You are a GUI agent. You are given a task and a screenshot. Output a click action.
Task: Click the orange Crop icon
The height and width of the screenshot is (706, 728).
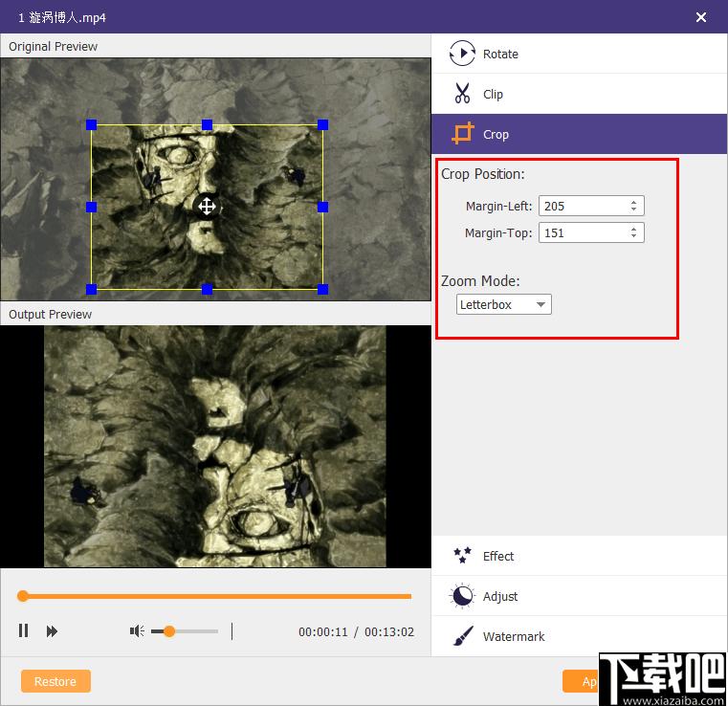[463, 133]
